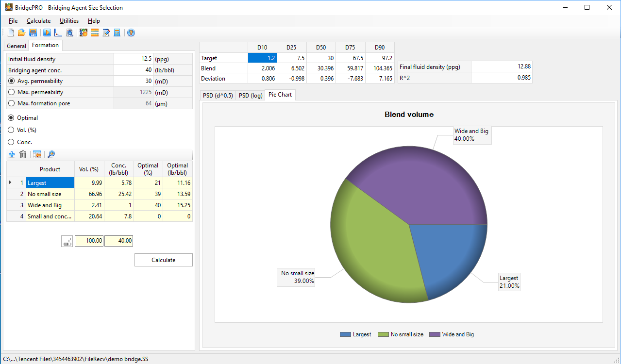The height and width of the screenshot is (364, 621).
Task: Switch to the General tab
Action: click(17, 46)
